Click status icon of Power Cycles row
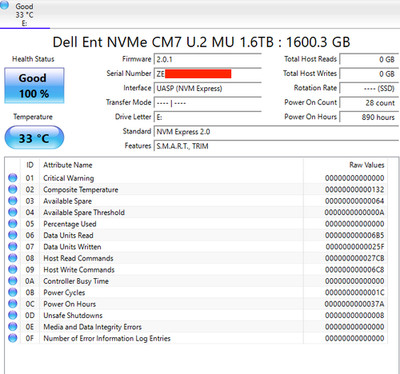 coord(13,292)
